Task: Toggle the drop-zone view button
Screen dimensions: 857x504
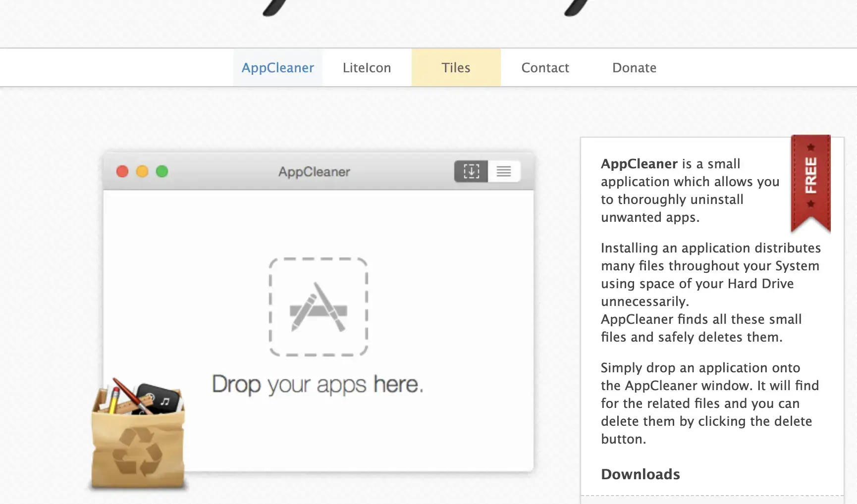Action: 471,171
